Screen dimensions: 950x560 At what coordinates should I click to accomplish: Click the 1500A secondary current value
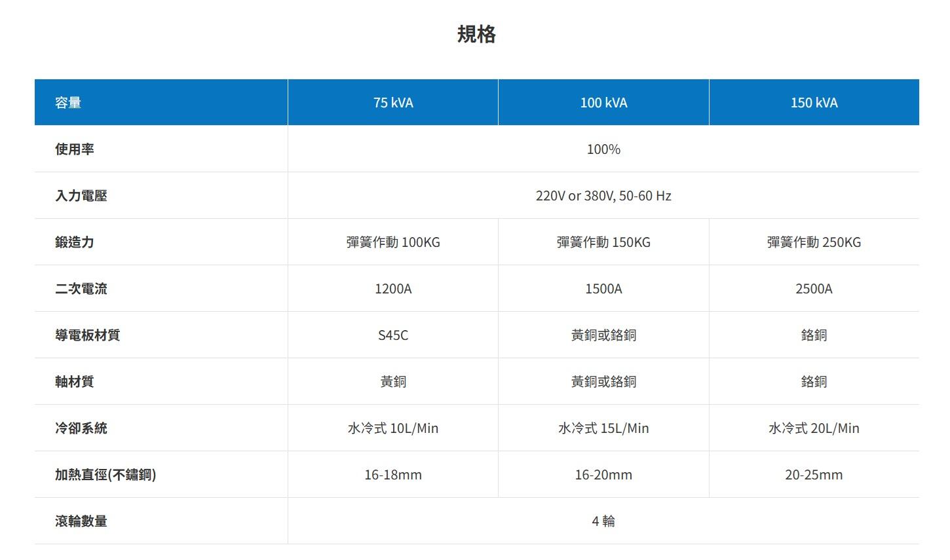[x=603, y=289]
